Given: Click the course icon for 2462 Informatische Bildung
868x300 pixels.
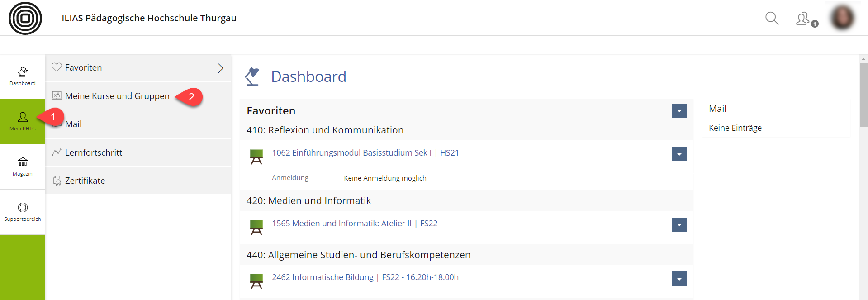Looking at the screenshot, I should [x=256, y=281].
